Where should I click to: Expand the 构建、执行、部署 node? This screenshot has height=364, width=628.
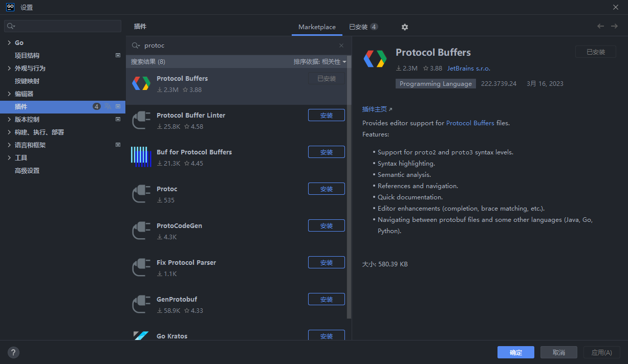tap(9, 132)
